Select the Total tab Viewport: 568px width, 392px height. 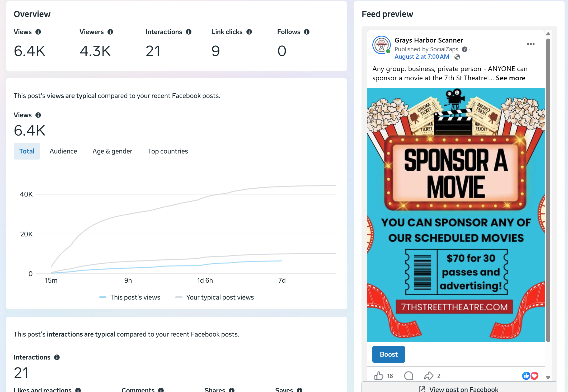click(x=27, y=151)
